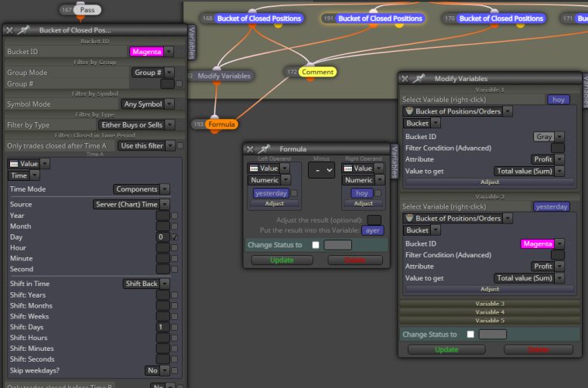The image size is (588, 388).
Task: Click the pushpin icon on Modify Variables panel
Action: click(419, 78)
